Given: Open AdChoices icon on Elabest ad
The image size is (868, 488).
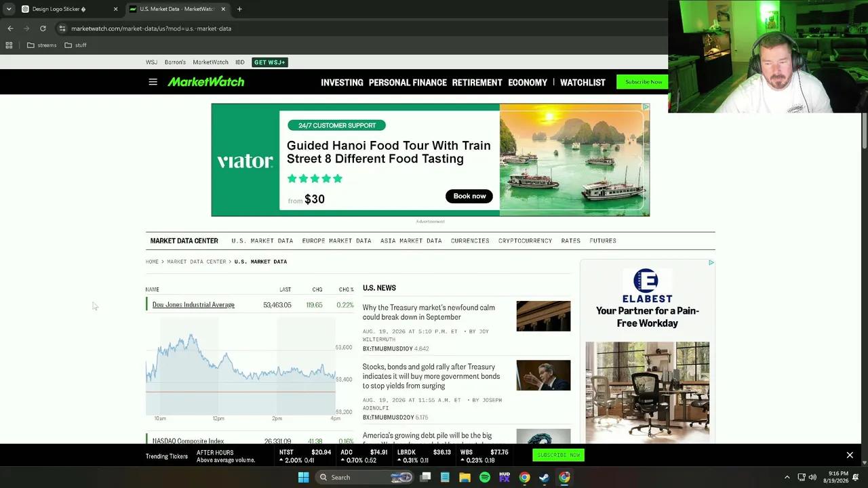Looking at the screenshot, I should point(711,263).
